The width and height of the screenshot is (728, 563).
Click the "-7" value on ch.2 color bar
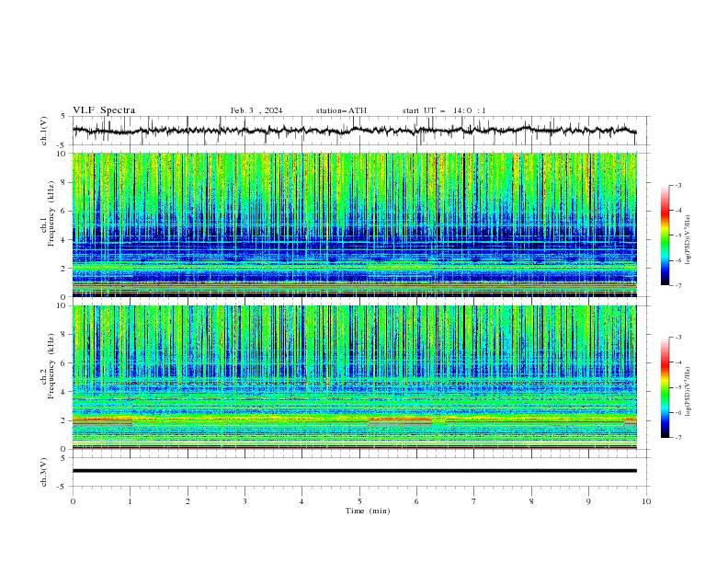pos(678,438)
